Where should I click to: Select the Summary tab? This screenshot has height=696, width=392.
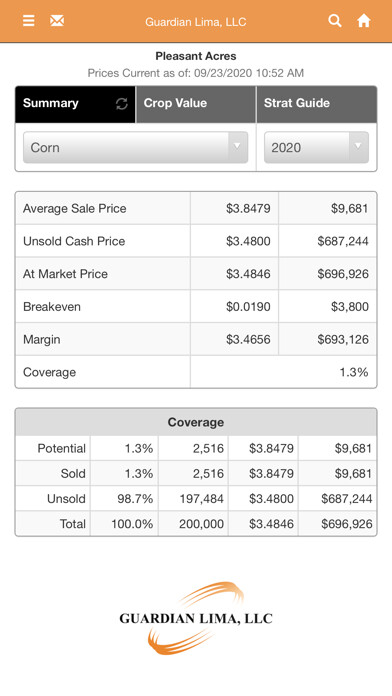75,104
